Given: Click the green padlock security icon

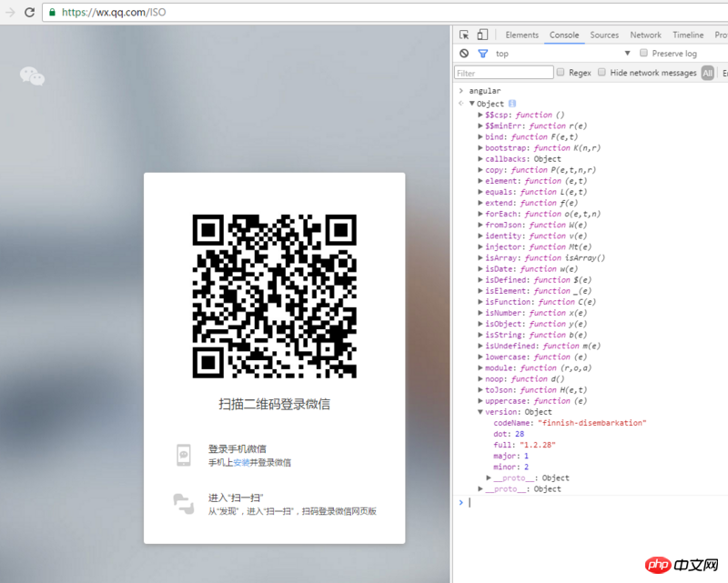Looking at the screenshot, I should click(x=53, y=13).
